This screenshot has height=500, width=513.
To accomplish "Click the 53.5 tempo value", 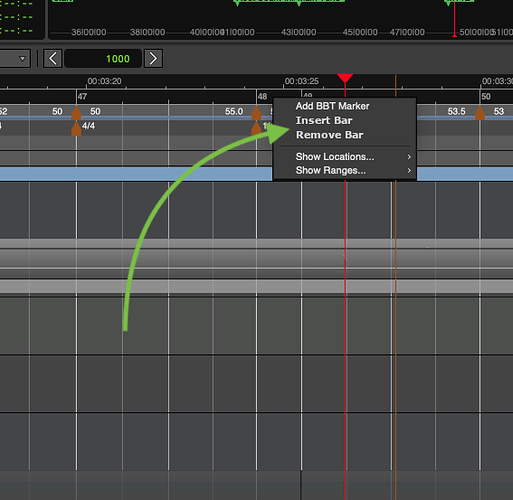I will [x=456, y=111].
